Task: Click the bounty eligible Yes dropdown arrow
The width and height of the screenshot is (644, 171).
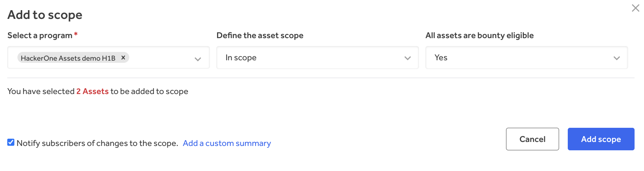Action: pyautogui.click(x=616, y=58)
